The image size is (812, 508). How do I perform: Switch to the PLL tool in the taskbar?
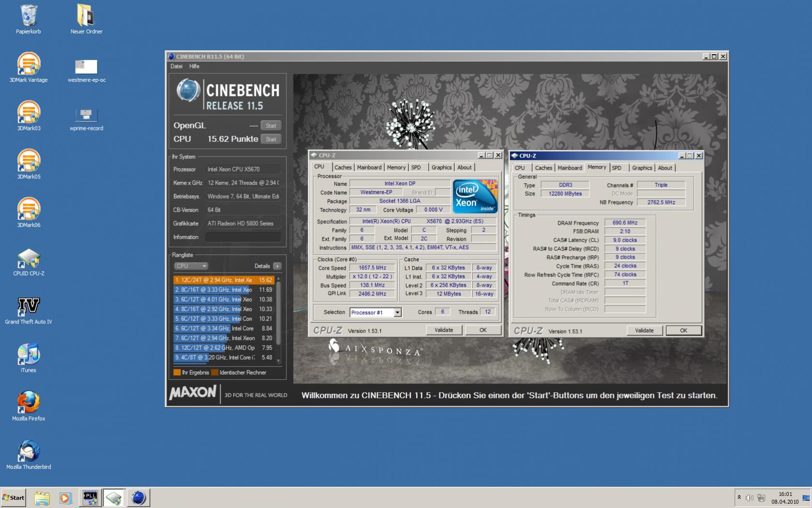(90, 498)
